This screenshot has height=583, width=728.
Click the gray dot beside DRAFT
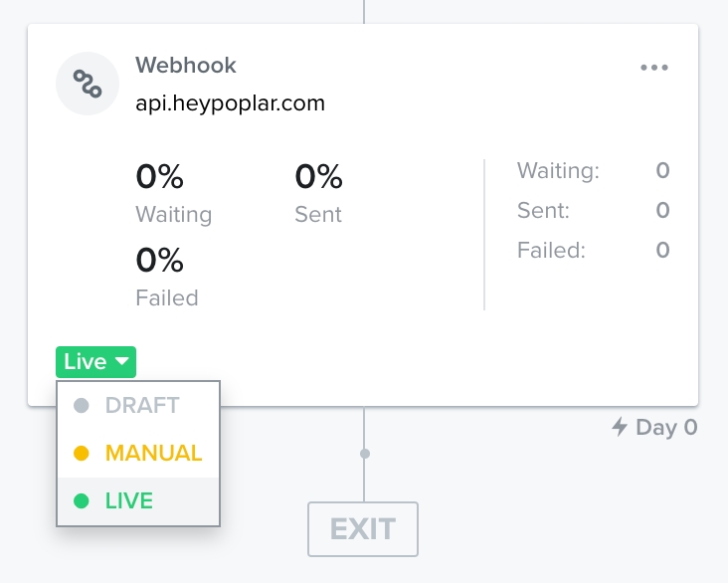point(82,405)
